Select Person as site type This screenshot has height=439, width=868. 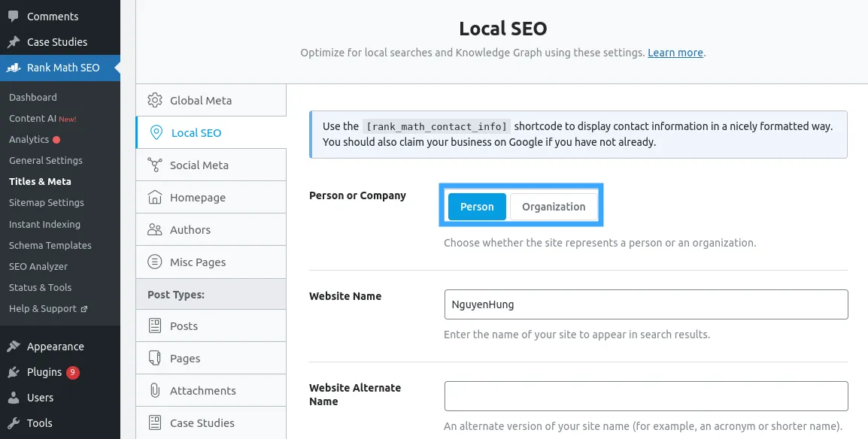click(x=477, y=207)
